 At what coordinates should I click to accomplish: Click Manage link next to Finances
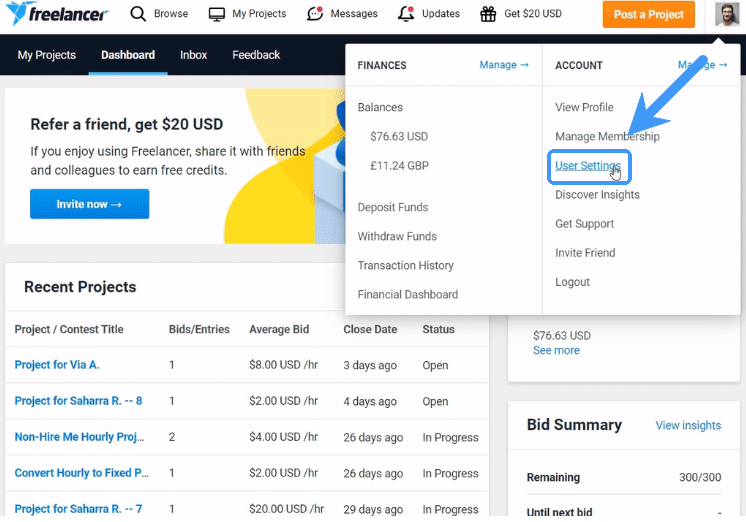504,65
